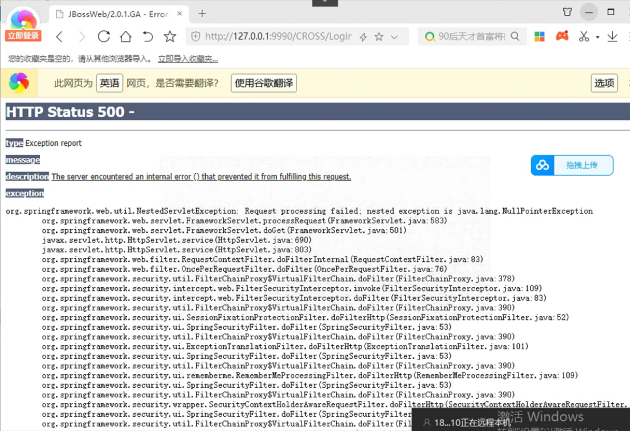Click the HttpServlet.java:690 stack line

point(177,240)
